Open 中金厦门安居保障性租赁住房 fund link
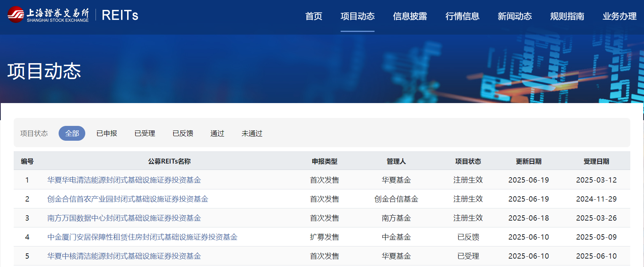The width and height of the screenshot is (644, 267). (142, 237)
